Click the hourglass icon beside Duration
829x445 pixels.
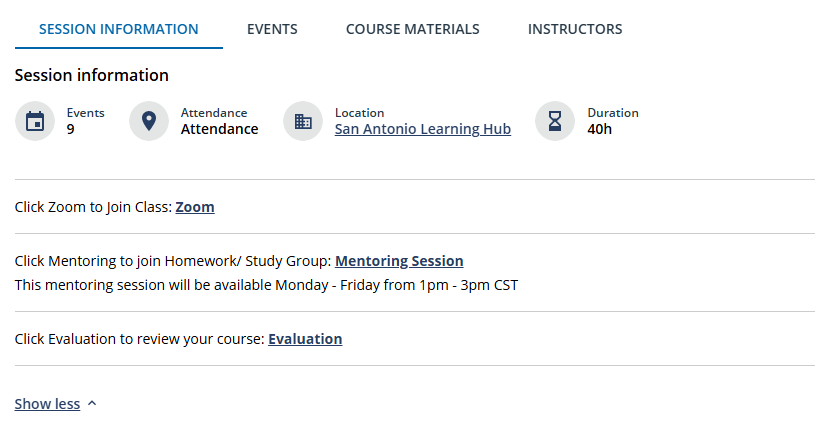[555, 121]
